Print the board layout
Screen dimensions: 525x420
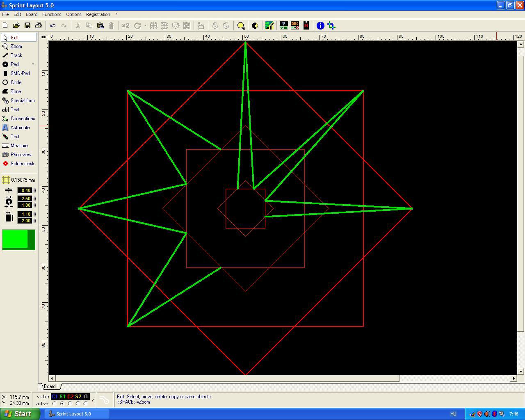click(x=39, y=25)
